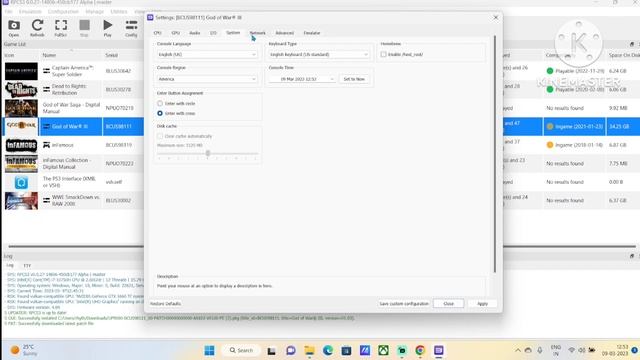Click the green Playable 2022-11-29 status dot
The height and width of the screenshot is (360, 640).
pos(550,71)
